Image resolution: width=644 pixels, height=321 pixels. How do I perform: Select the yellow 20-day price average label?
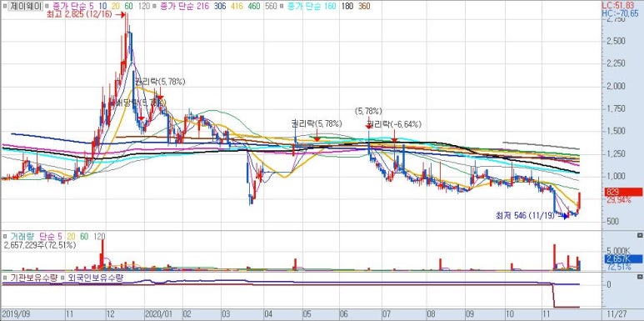tap(116, 7)
